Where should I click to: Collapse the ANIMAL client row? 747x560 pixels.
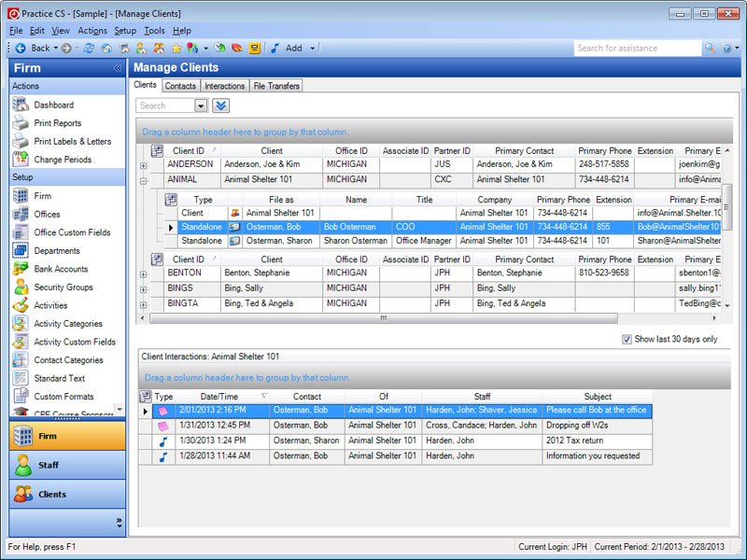pos(143,180)
